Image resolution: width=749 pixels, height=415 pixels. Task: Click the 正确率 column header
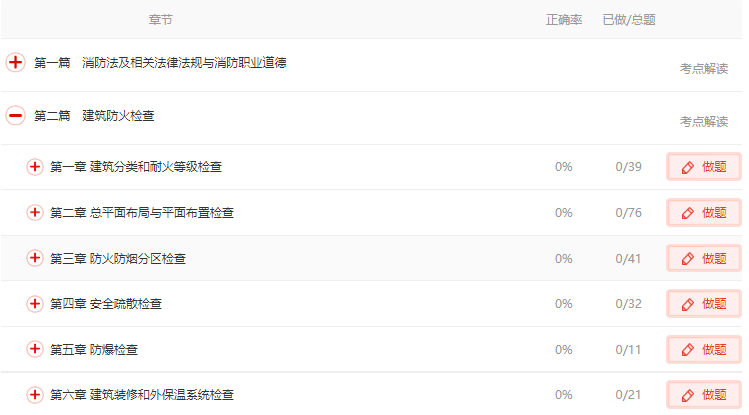564,20
